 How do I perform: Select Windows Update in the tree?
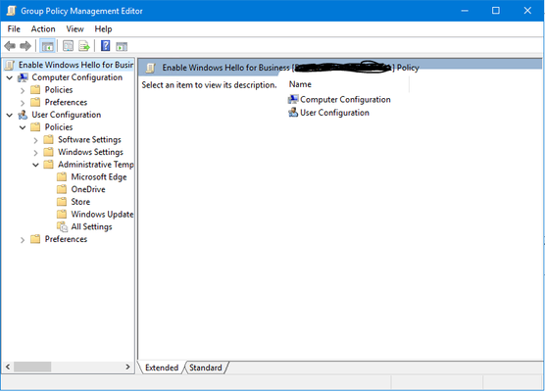click(102, 214)
